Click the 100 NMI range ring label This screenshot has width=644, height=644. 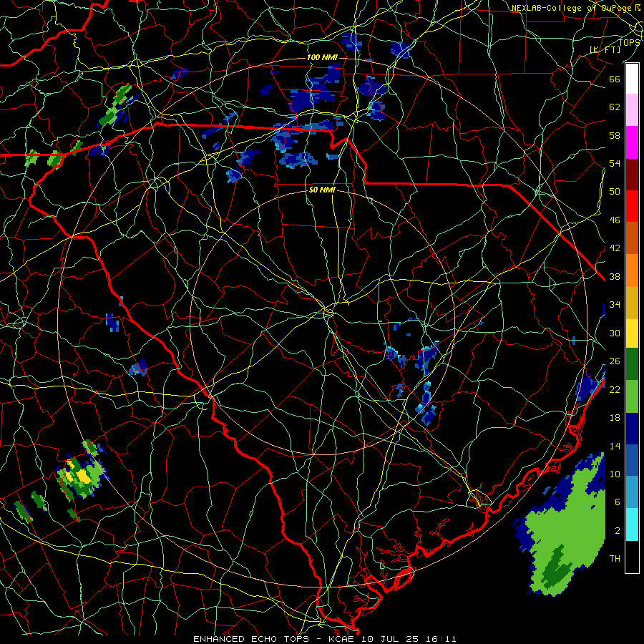click(x=322, y=57)
